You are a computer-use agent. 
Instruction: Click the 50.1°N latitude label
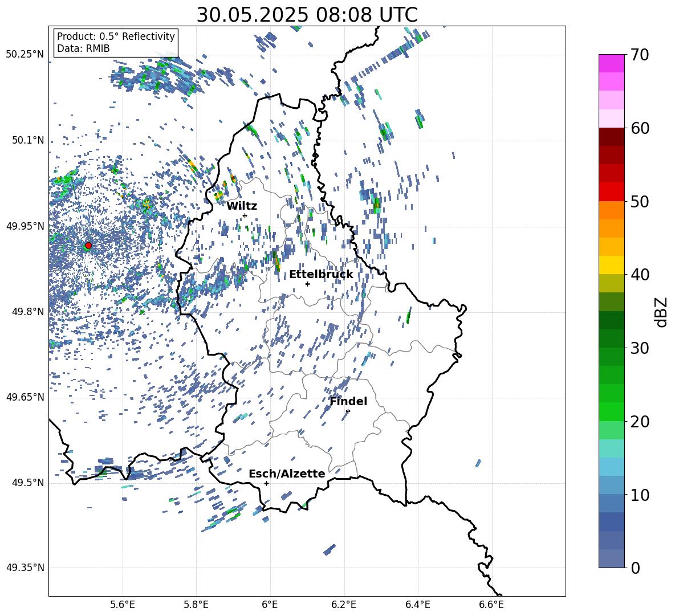tap(28, 141)
